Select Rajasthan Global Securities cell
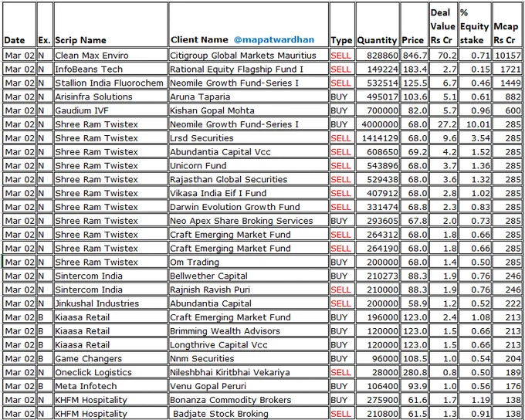Screen dimensions: 525x420 click(249, 179)
